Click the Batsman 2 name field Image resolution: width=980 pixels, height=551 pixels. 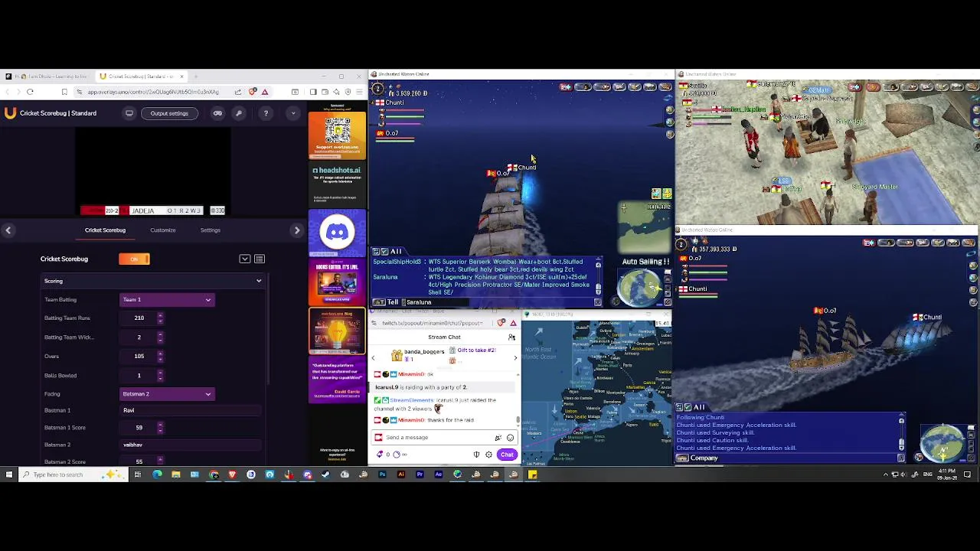tap(191, 445)
